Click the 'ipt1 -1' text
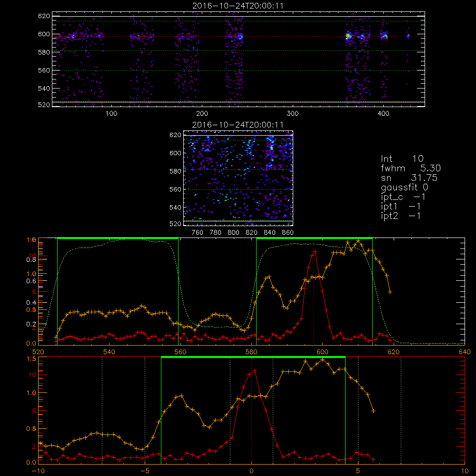Image resolution: width=476 pixels, height=476 pixels. click(401, 207)
